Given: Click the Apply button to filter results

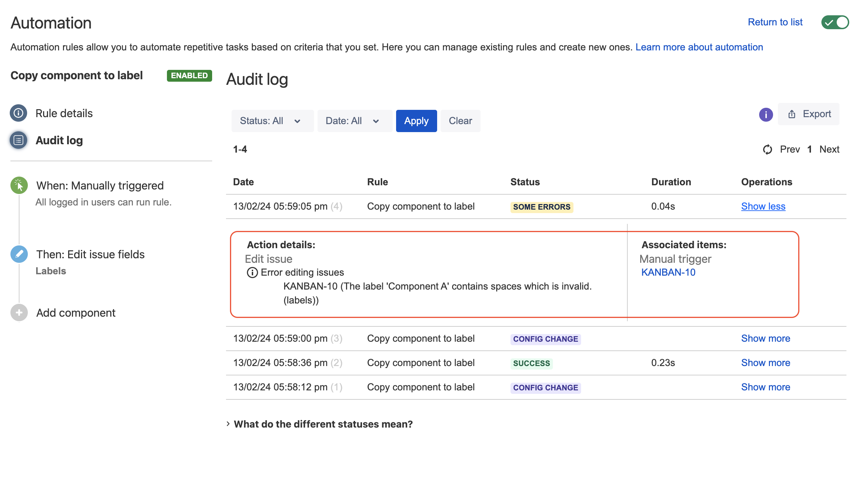Looking at the screenshot, I should pos(416,120).
